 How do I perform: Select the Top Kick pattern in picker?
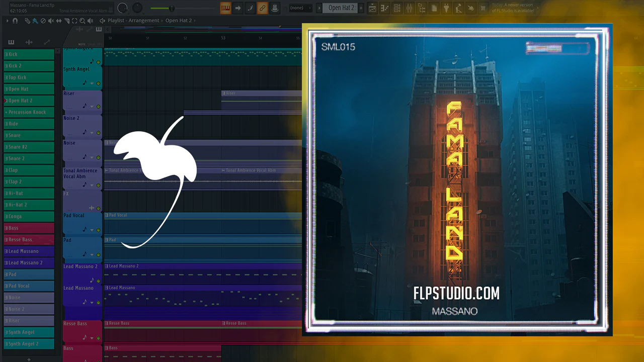click(x=29, y=77)
